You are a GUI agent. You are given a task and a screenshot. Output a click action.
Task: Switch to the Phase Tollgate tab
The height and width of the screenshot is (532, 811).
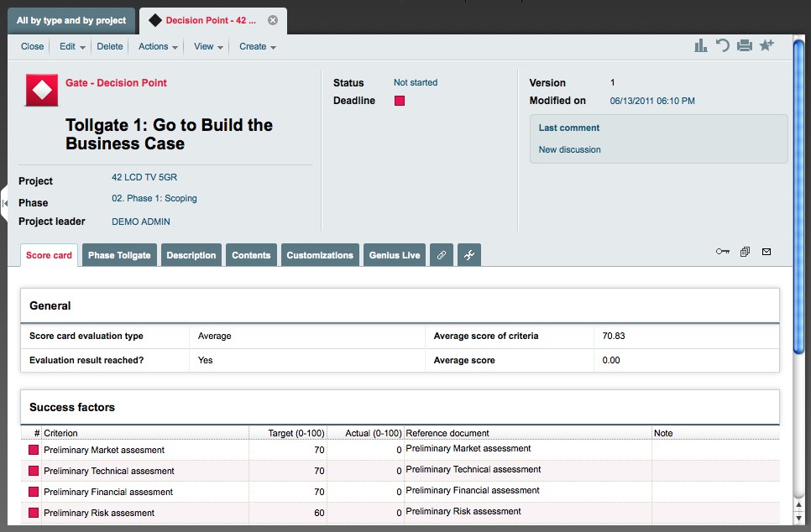[x=119, y=255]
